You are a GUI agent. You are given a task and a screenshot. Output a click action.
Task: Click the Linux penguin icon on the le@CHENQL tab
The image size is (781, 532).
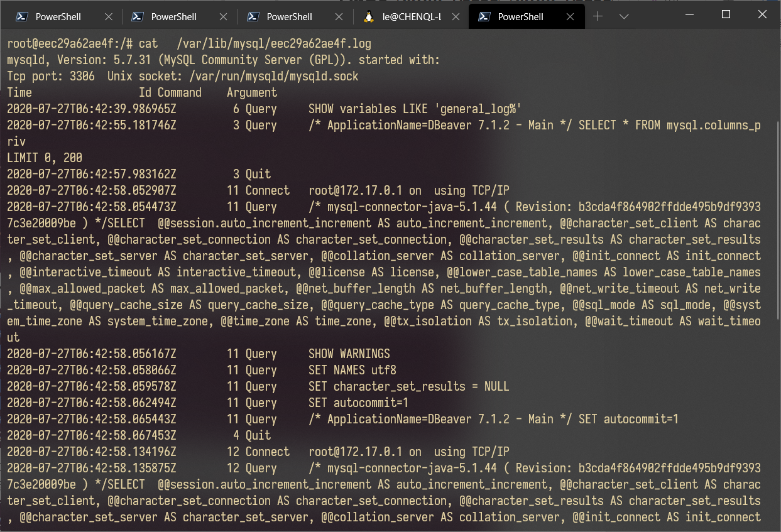point(369,17)
